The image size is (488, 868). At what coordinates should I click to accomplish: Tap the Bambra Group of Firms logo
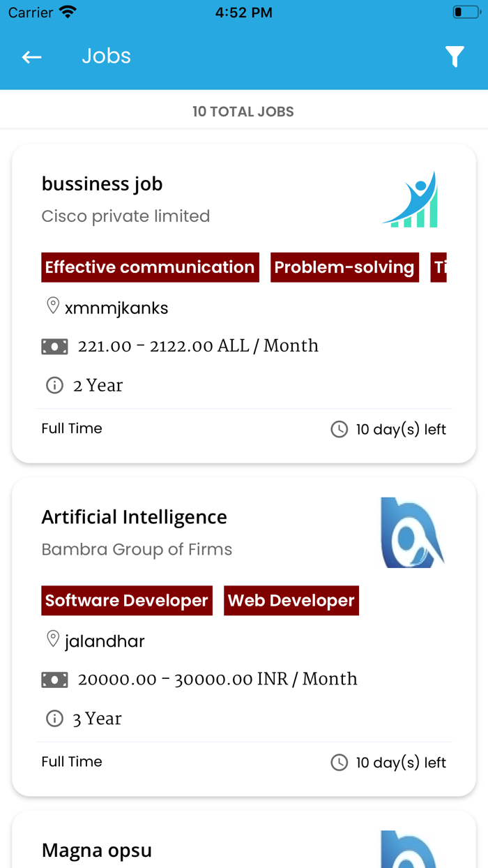click(x=412, y=532)
